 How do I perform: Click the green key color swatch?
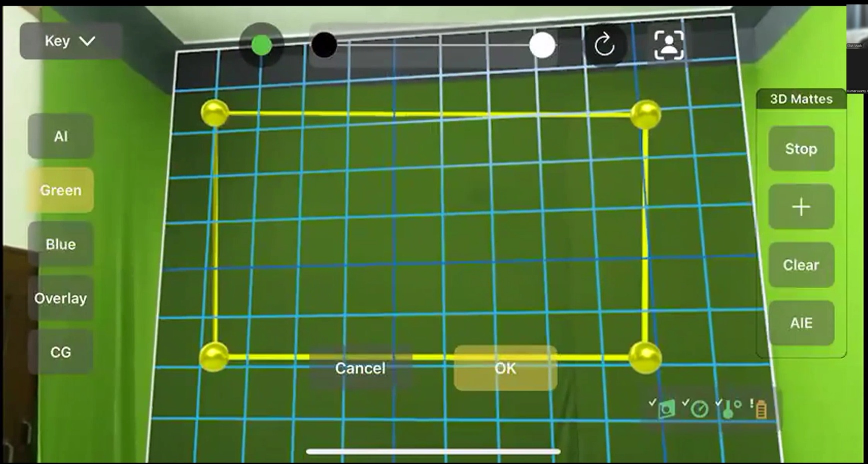coord(261,45)
